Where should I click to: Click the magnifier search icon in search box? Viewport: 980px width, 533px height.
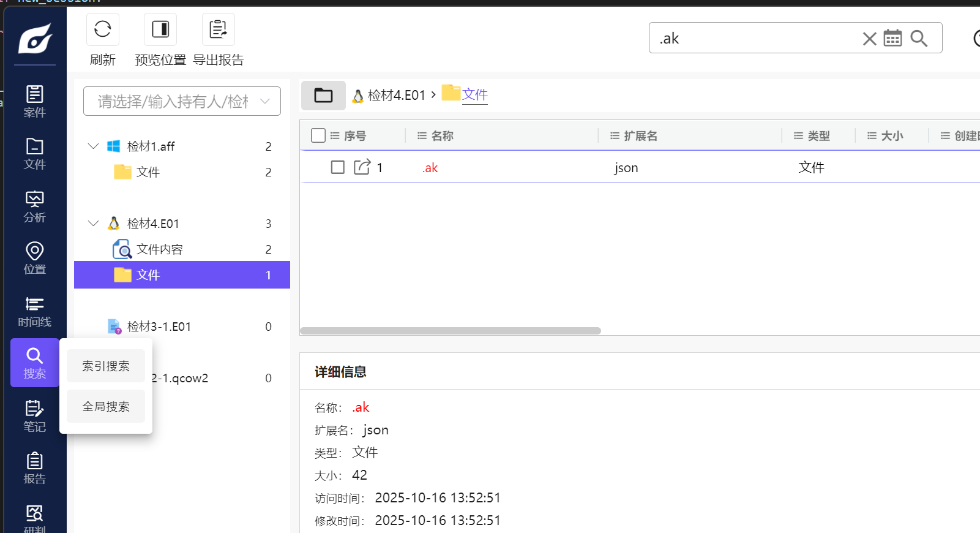coord(919,39)
